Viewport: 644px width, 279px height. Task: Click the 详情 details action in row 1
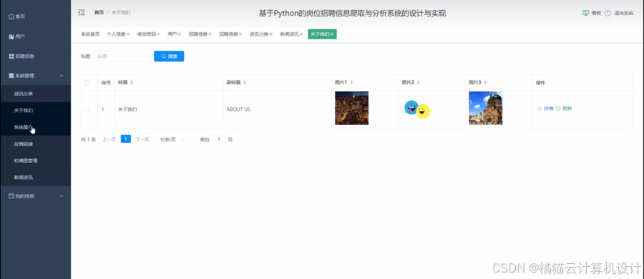pos(545,109)
